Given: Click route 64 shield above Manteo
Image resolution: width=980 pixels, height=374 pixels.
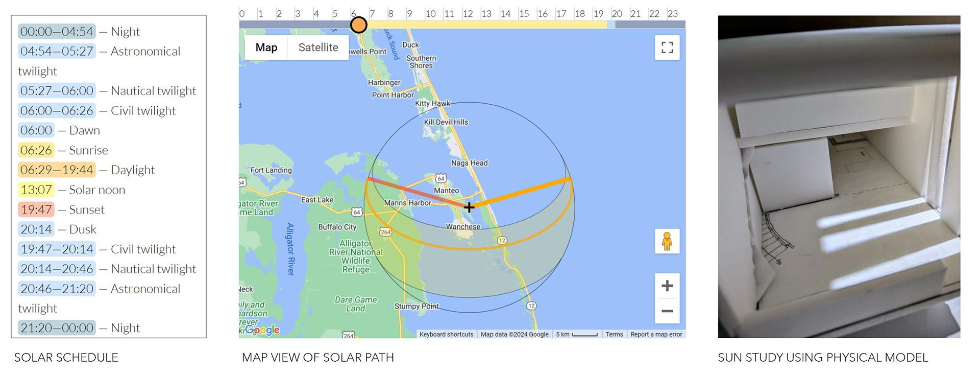Looking at the screenshot, I should pos(441,178).
